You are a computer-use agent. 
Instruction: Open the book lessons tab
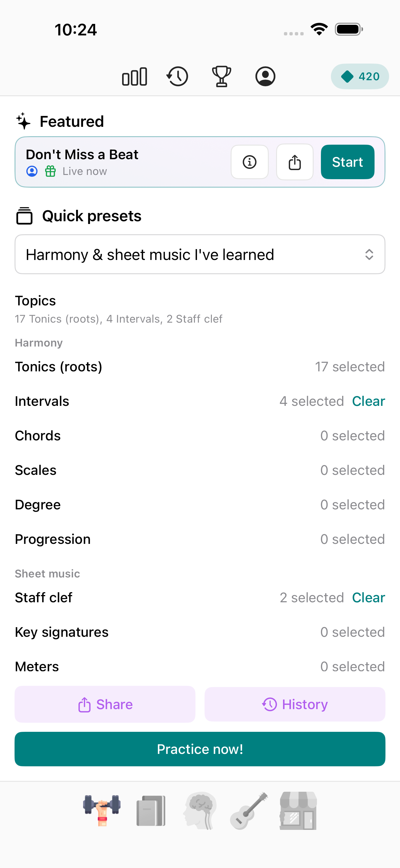coord(151,810)
